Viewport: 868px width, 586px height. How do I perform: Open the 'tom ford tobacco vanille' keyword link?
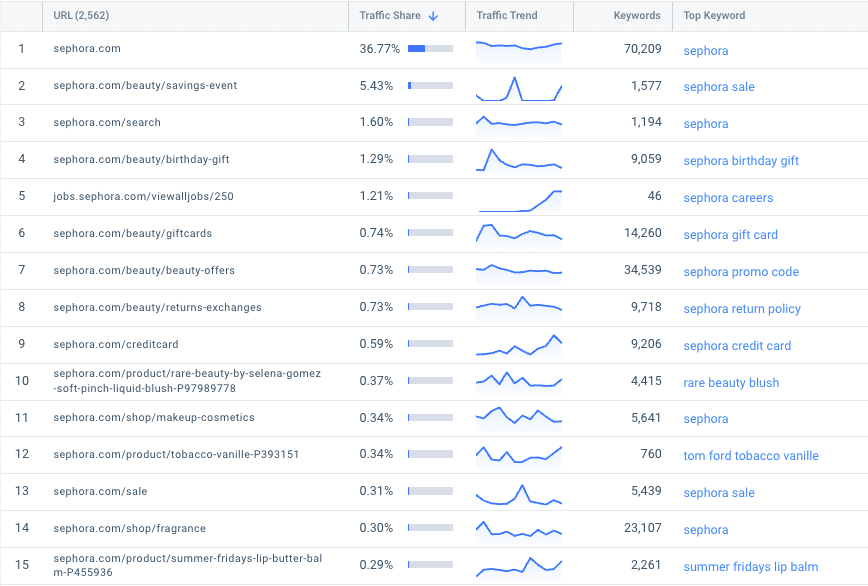click(751, 456)
